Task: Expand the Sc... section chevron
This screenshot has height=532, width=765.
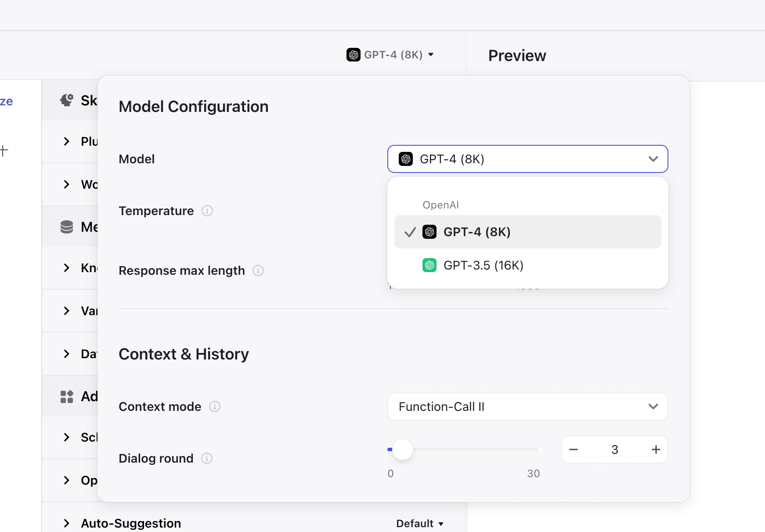Action: click(66, 437)
